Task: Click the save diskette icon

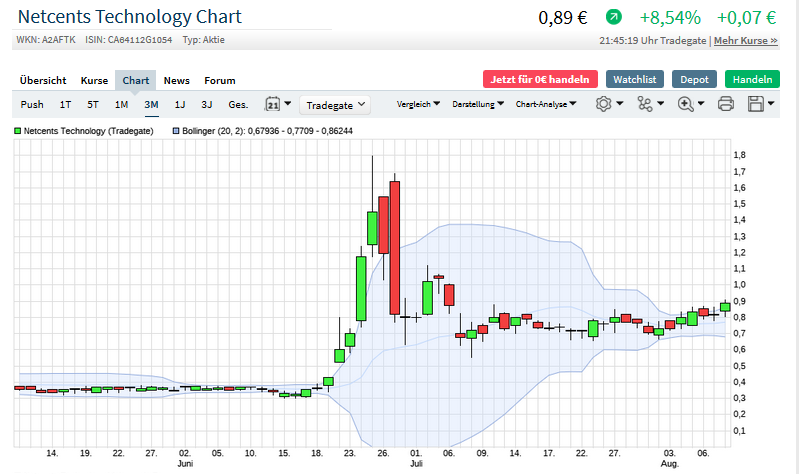Action: [x=756, y=104]
